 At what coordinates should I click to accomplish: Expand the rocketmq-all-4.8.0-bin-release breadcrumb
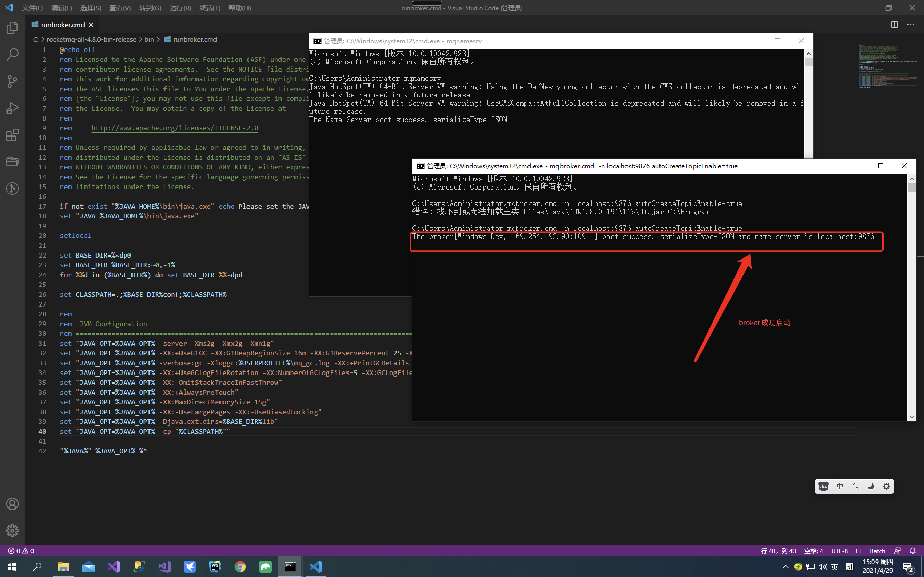[x=91, y=39]
